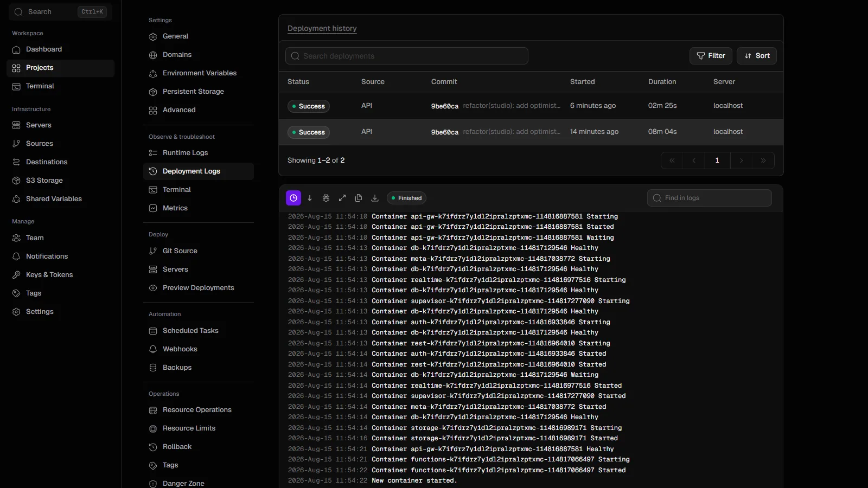Go to the first page of deployments

(x=672, y=160)
